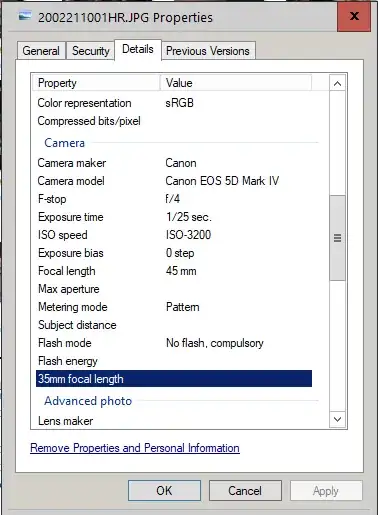The image size is (378, 515).
Task: Select the Camera model label
Action: [71, 181]
